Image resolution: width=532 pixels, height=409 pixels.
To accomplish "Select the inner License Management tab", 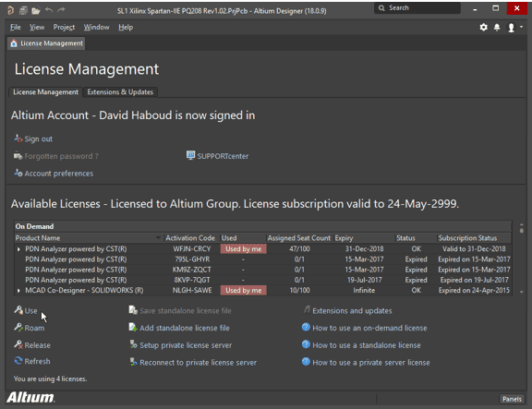I will pyautogui.click(x=45, y=92).
